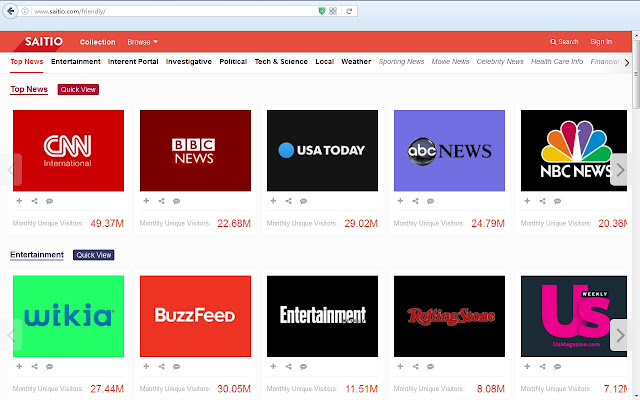The width and height of the screenshot is (640, 400).
Task: Open the BuzzFeed thumbnail
Action: coord(196,316)
